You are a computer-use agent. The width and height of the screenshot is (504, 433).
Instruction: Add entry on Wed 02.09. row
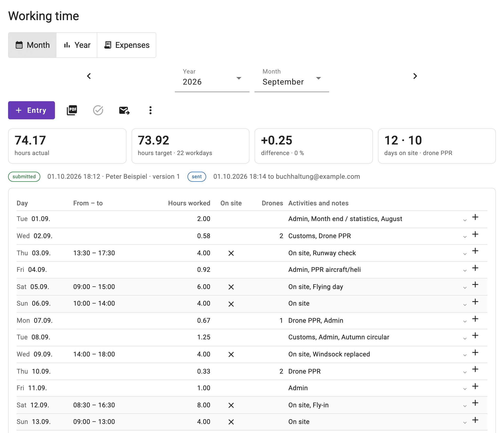click(x=475, y=234)
